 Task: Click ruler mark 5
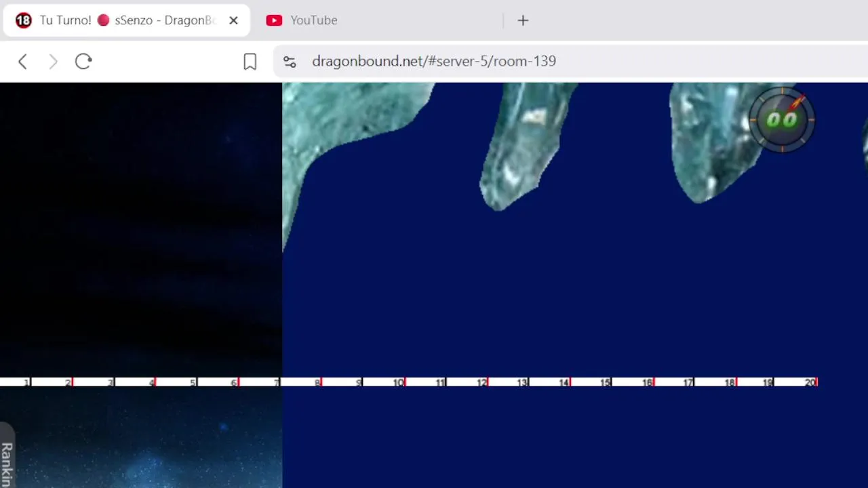(193, 382)
